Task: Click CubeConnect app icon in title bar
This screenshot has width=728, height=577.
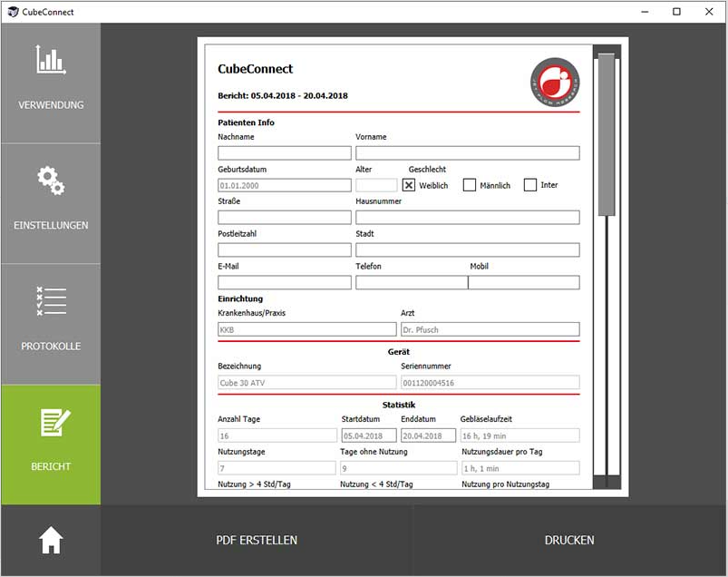Action: pyautogui.click(x=12, y=12)
